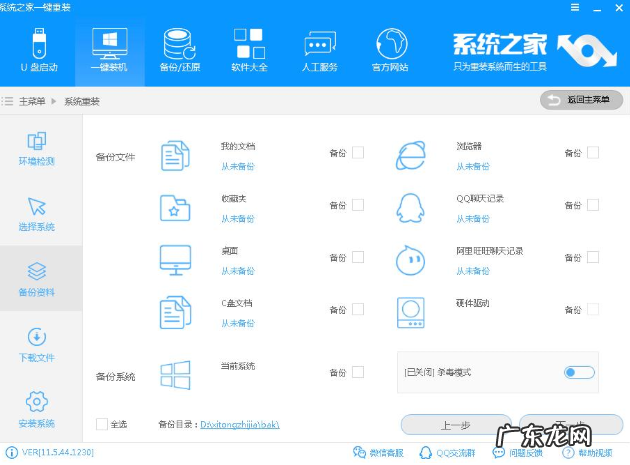This screenshot has height=465, width=630.
Task: Click 从未备份 under 收藏夹
Action: pos(238,219)
